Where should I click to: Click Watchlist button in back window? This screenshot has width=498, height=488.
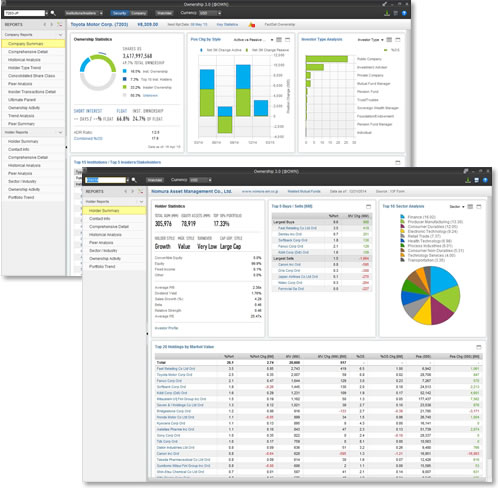pyautogui.click(x=164, y=13)
